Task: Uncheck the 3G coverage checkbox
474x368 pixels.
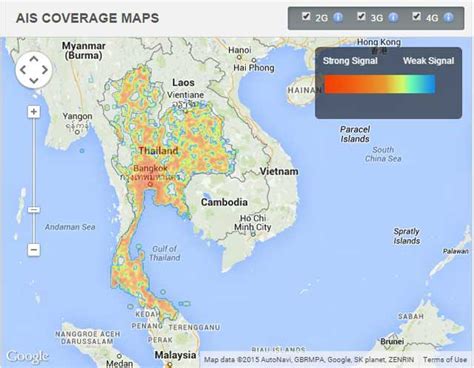Action: 361,16
